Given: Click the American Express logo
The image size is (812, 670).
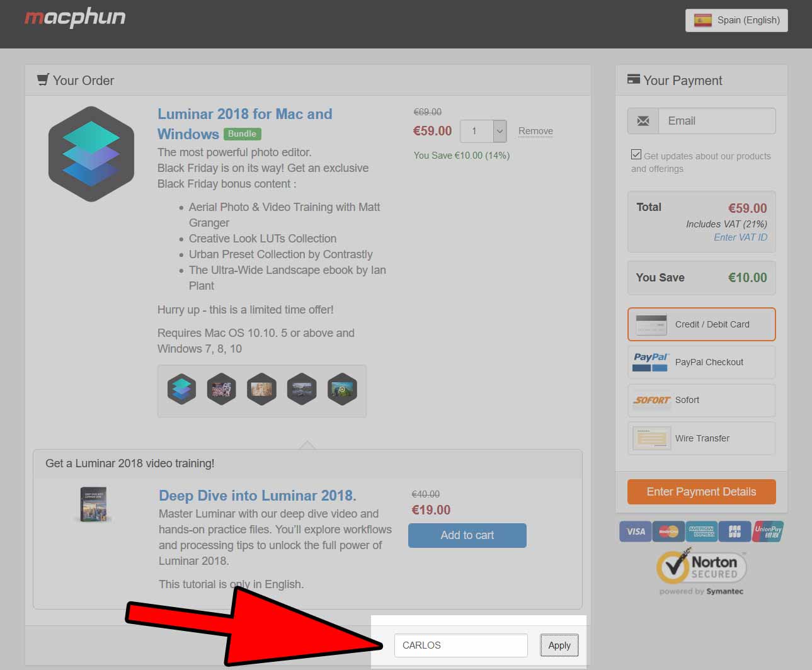Looking at the screenshot, I should [x=702, y=531].
